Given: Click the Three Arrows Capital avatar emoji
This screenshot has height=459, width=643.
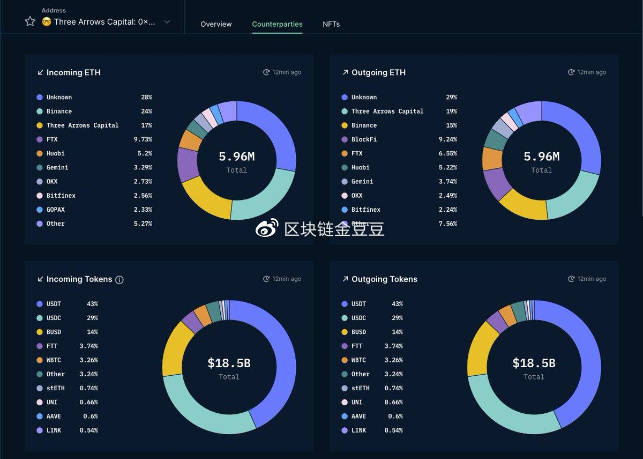Looking at the screenshot, I should pyautogui.click(x=47, y=21).
